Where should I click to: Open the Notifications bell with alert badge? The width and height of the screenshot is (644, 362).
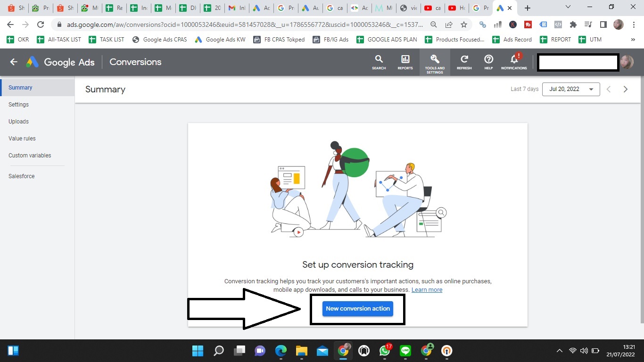pyautogui.click(x=513, y=61)
